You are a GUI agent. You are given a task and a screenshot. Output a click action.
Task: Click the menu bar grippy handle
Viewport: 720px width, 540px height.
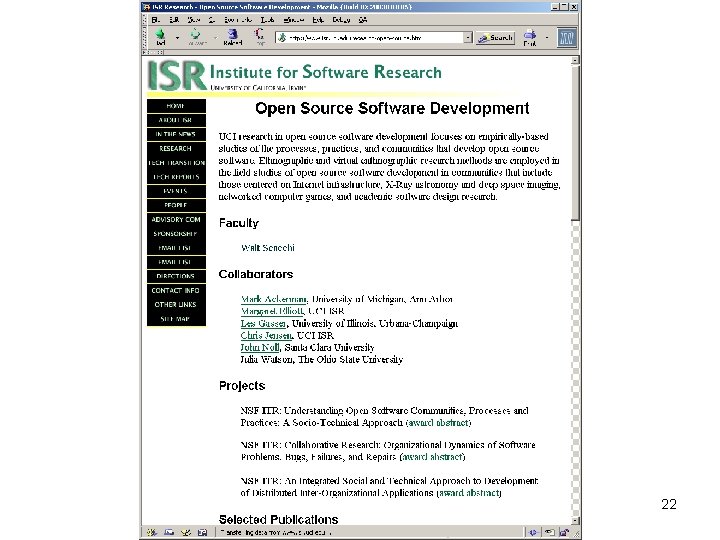(145, 20)
